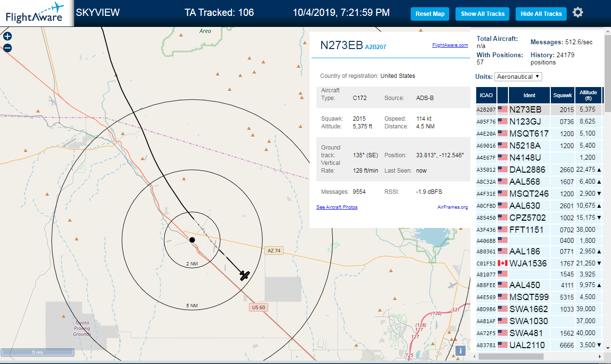Viewport: 611px width, 364px height.
Task: Click US flag in N273EB row
Action: (503, 109)
